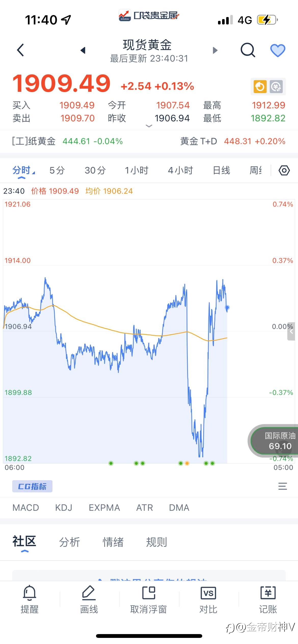Open the 对比 VS compare icon

208,593
